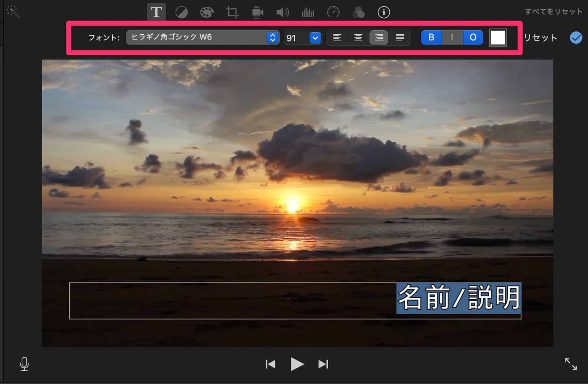This screenshot has height=384, width=588.
Task: Click the magic wand auto-enhance icon
Action: (x=13, y=12)
